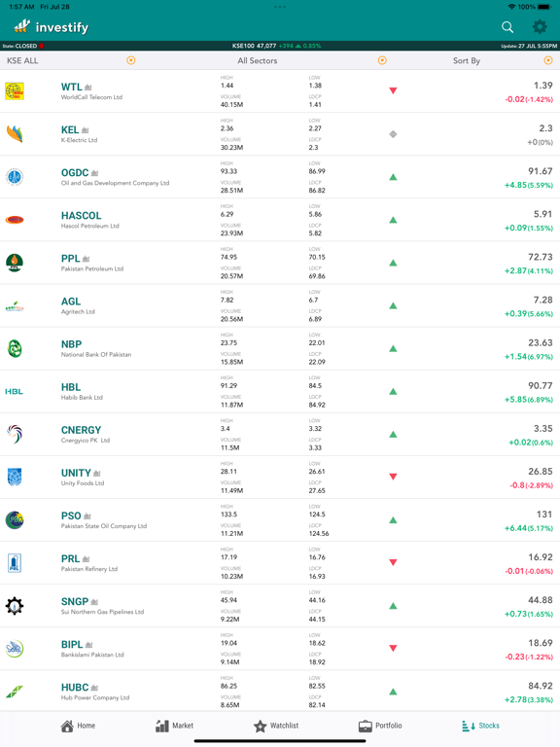Click the CNERGY swirl logo

(15, 434)
